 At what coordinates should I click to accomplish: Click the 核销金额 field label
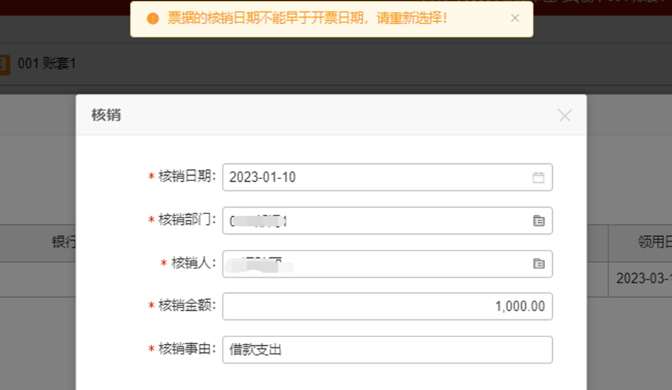[187, 306]
